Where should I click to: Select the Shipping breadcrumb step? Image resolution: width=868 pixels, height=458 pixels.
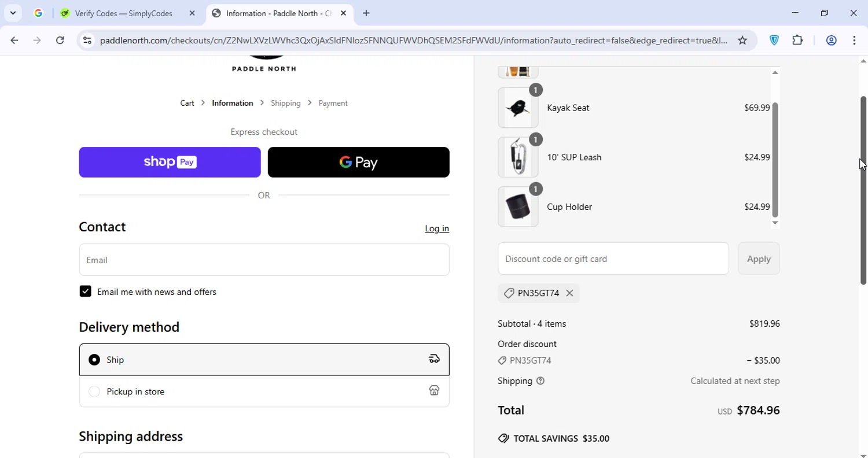[x=286, y=103]
